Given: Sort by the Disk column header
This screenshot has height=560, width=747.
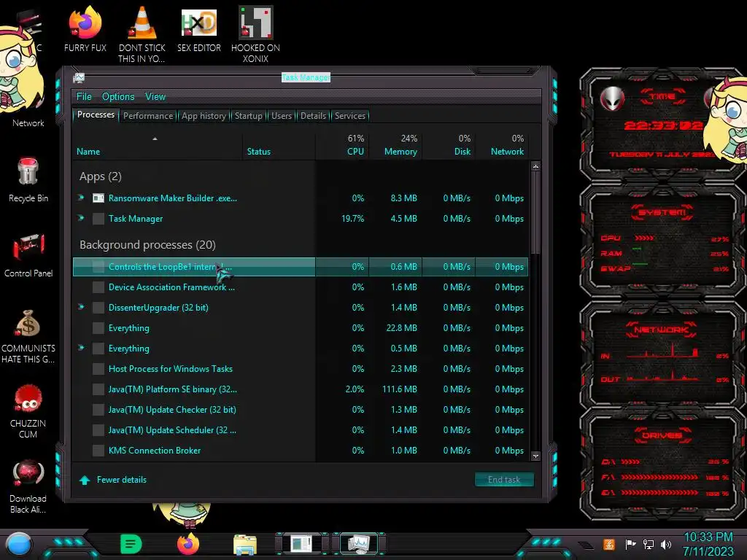Looking at the screenshot, I should [449, 145].
